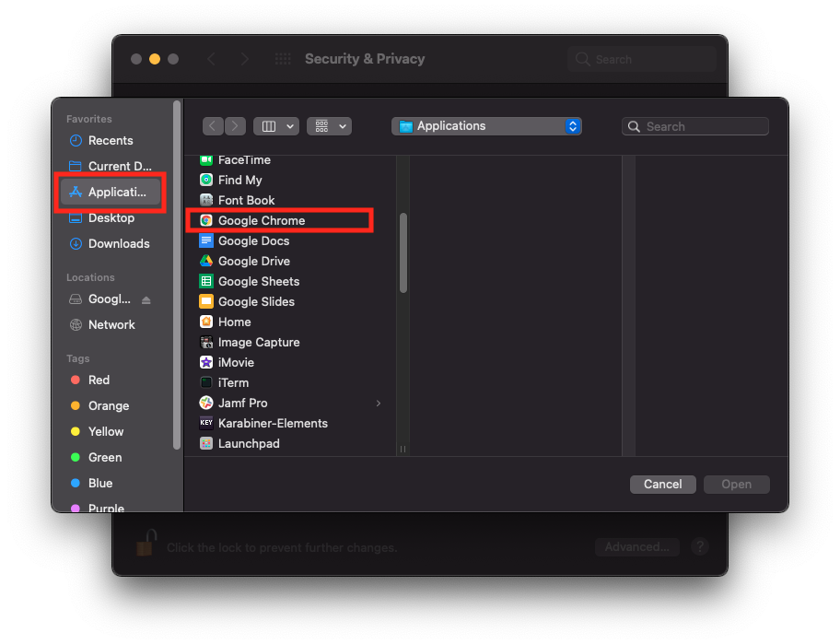The height and width of the screenshot is (644, 840).
Task: Go back in Security & Privacy window
Action: (212, 59)
